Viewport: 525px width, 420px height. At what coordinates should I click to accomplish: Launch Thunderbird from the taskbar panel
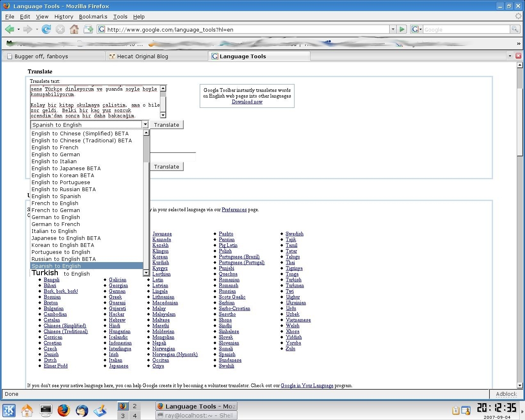pyautogui.click(x=82, y=410)
